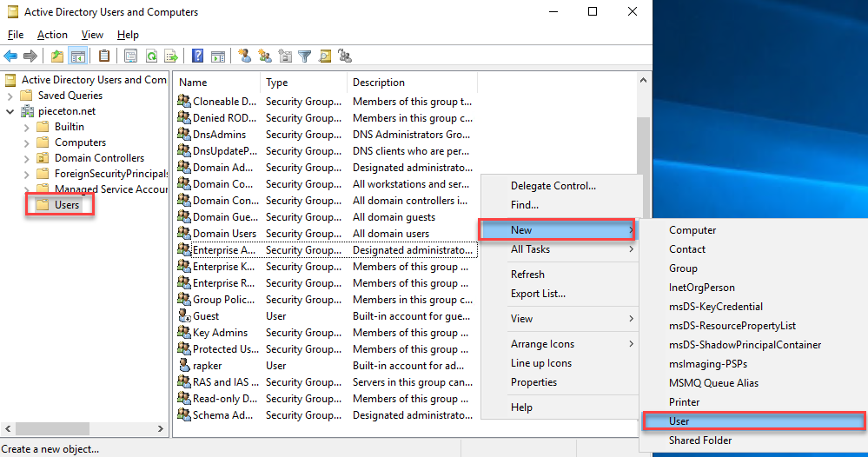
Task: Expand the Domain Controllers arrow
Action: click(x=27, y=158)
